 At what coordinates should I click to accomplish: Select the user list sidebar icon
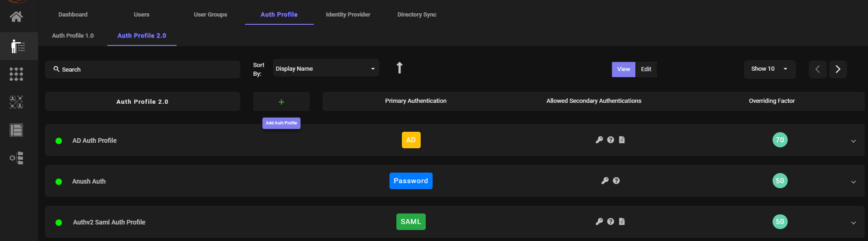pyautogui.click(x=18, y=46)
